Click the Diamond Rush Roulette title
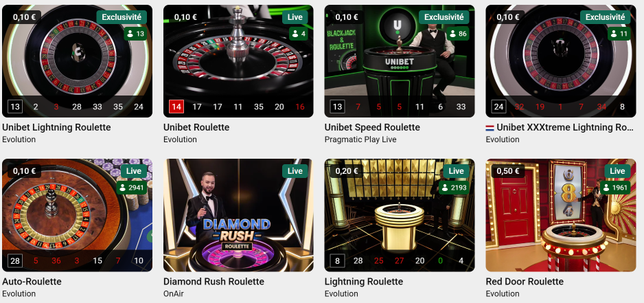Image resolution: width=644 pixels, height=303 pixels. coord(214,282)
